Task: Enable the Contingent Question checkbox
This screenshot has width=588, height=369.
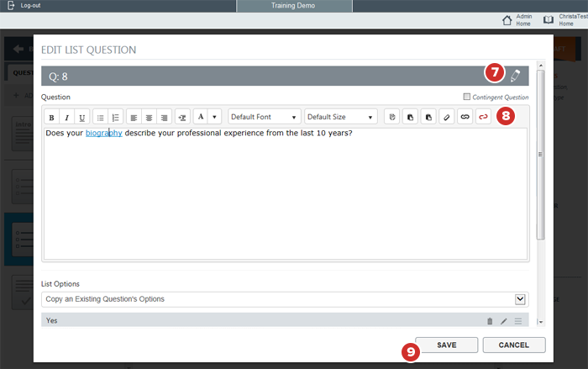Action: pos(467,98)
